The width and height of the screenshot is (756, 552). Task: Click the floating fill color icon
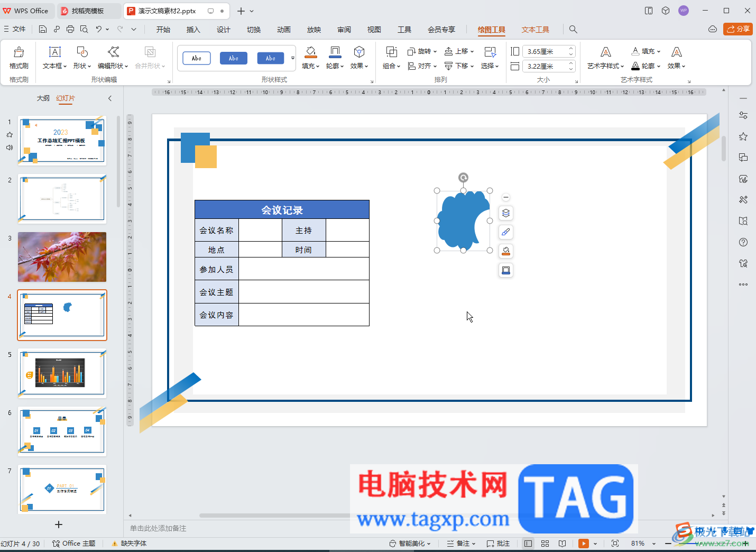point(506,251)
